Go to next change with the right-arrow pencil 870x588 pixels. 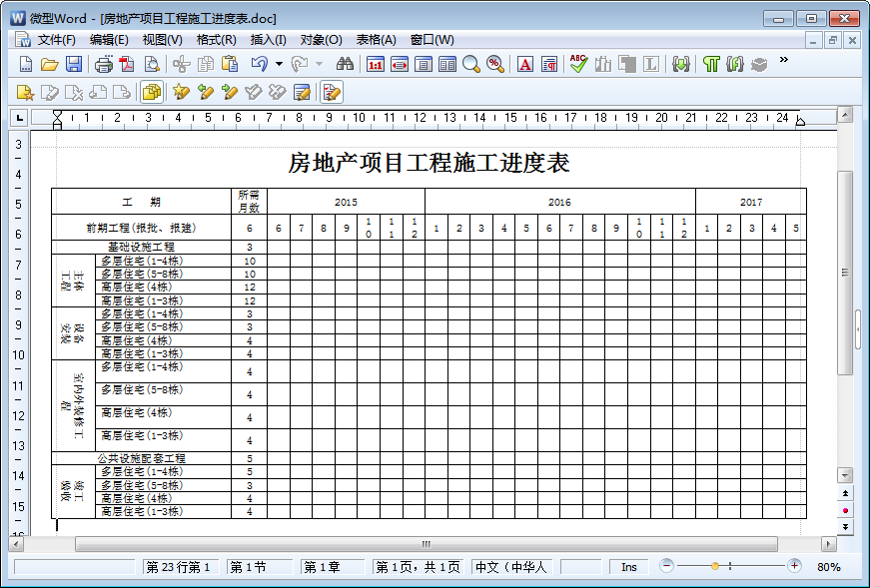(x=229, y=92)
